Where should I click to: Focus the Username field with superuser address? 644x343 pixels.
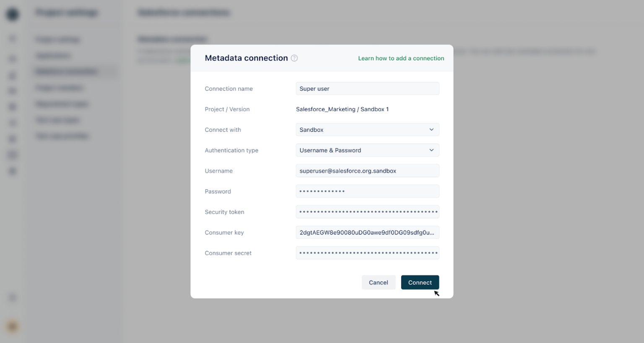point(367,170)
